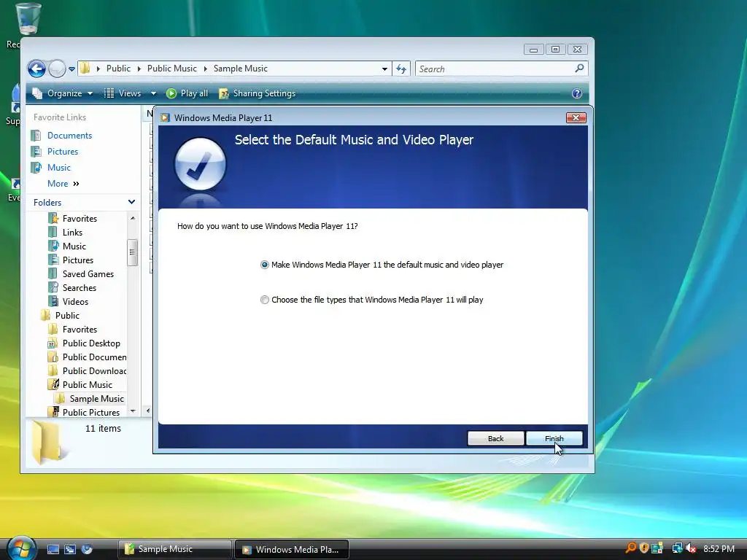Click the Pictures icon in Favorite Links
The image size is (747, 560).
click(36, 152)
